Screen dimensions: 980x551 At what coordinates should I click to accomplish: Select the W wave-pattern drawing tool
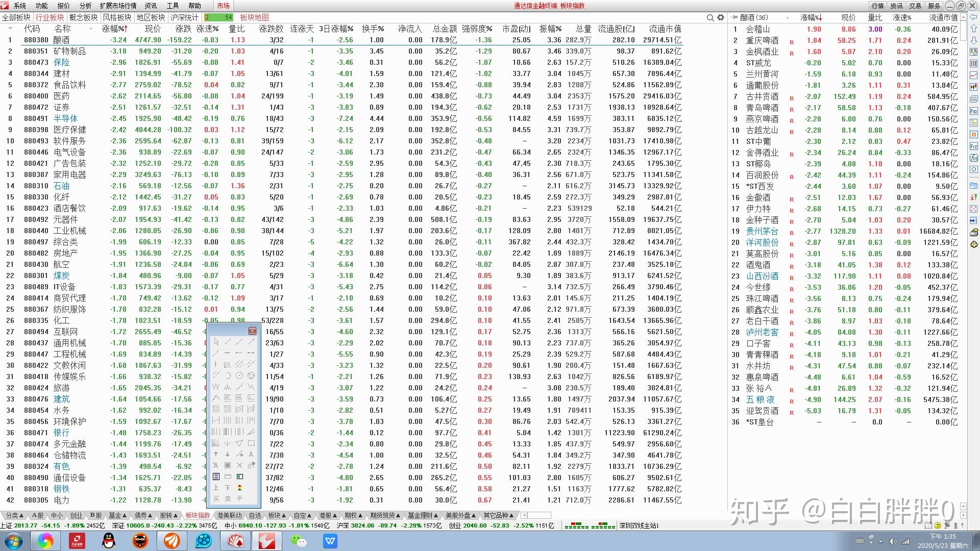[x=216, y=387]
